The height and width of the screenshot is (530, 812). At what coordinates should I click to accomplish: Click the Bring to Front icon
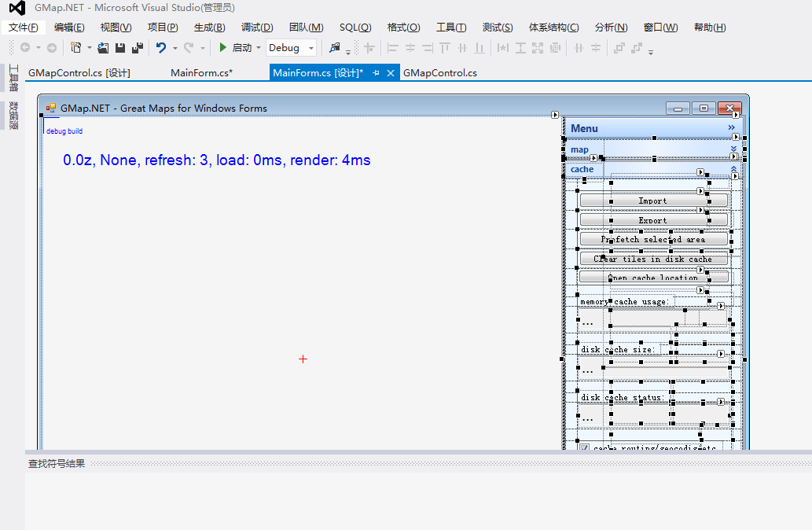(x=619, y=48)
